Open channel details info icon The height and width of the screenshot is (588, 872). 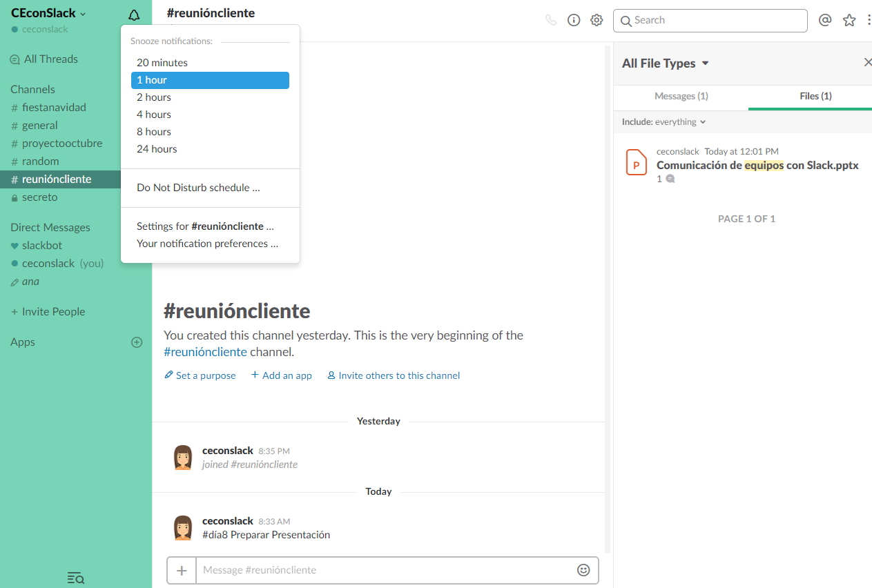(x=574, y=20)
